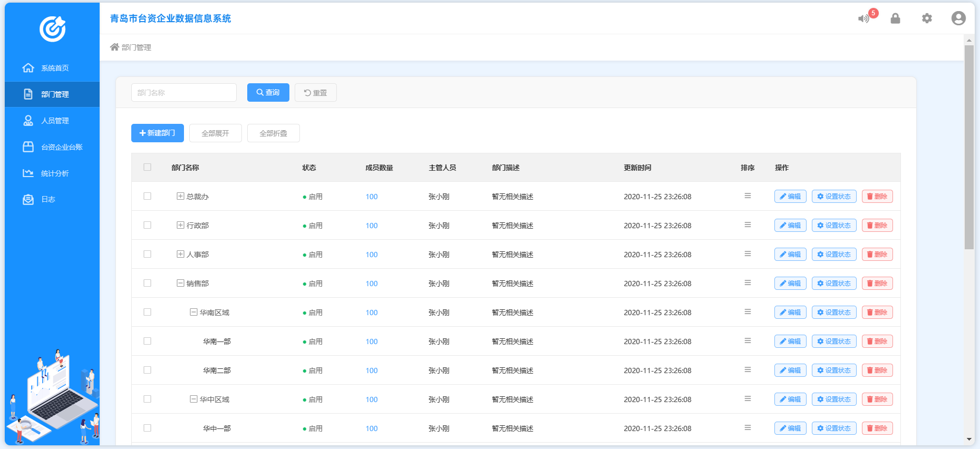Delete the 华南一部 department
The width and height of the screenshot is (980, 449).
click(877, 341)
